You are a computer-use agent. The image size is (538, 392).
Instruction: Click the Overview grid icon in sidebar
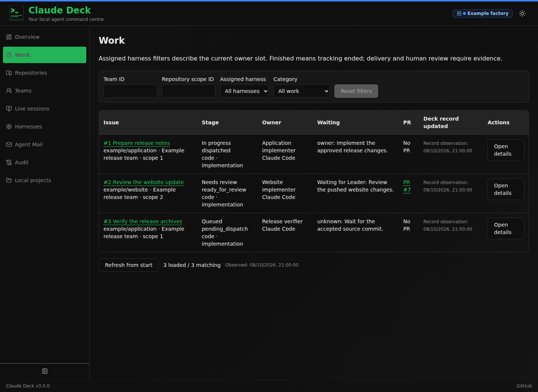(9, 37)
